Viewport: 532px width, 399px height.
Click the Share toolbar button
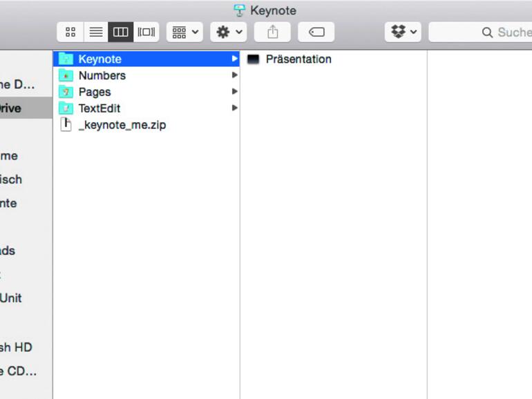(272, 32)
